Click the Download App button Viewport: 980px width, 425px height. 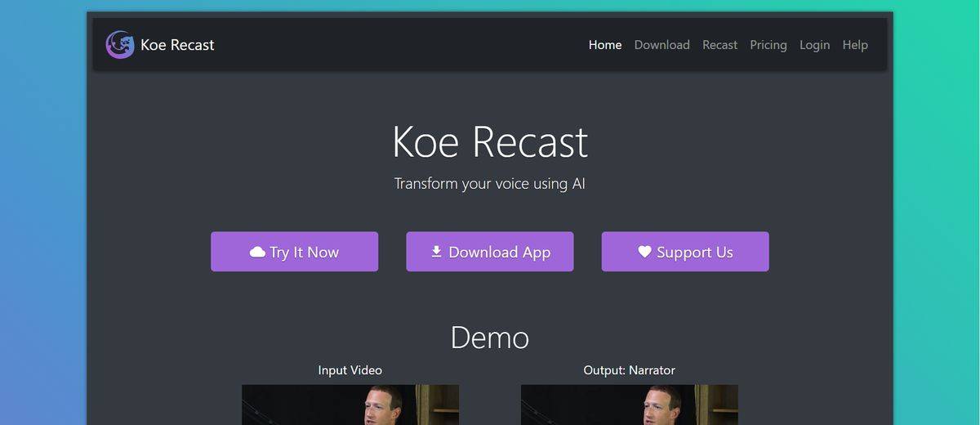click(490, 252)
